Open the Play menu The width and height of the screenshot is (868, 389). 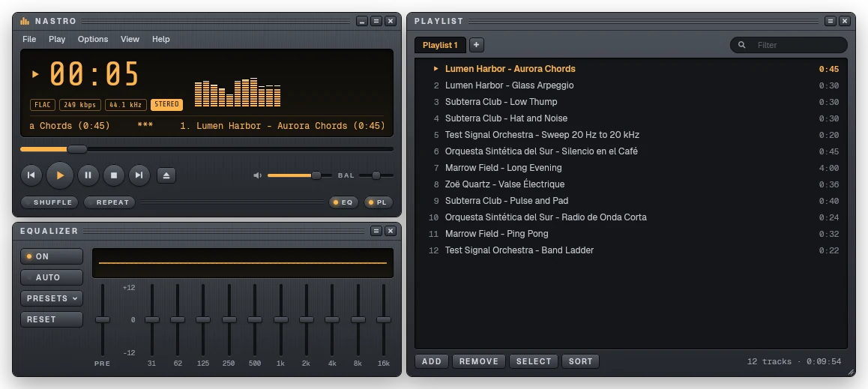click(x=57, y=39)
